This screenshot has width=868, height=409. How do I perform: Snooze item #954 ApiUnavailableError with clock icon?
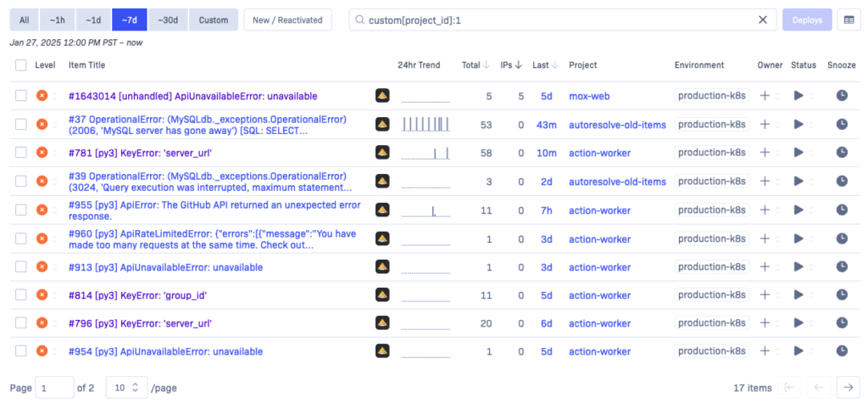tap(842, 352)
